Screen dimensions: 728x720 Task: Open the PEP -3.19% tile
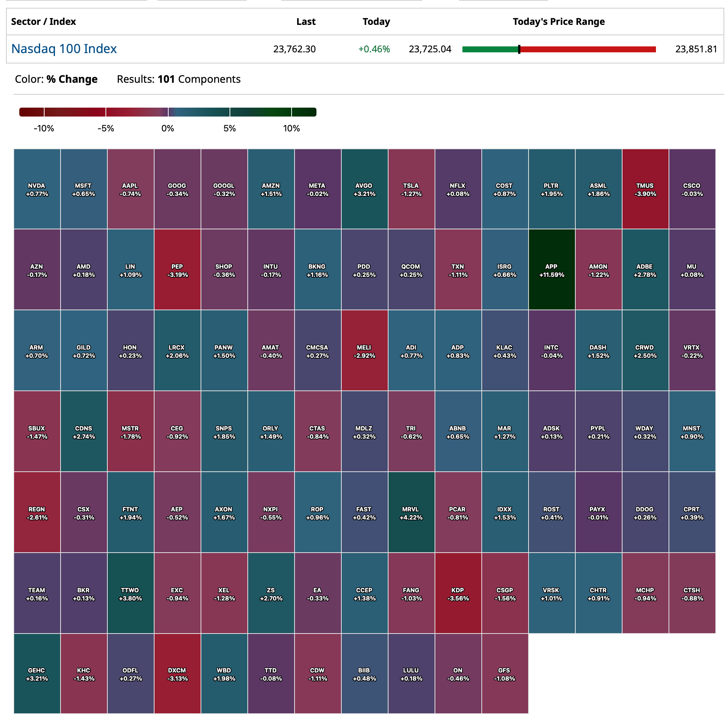[177, 270]
